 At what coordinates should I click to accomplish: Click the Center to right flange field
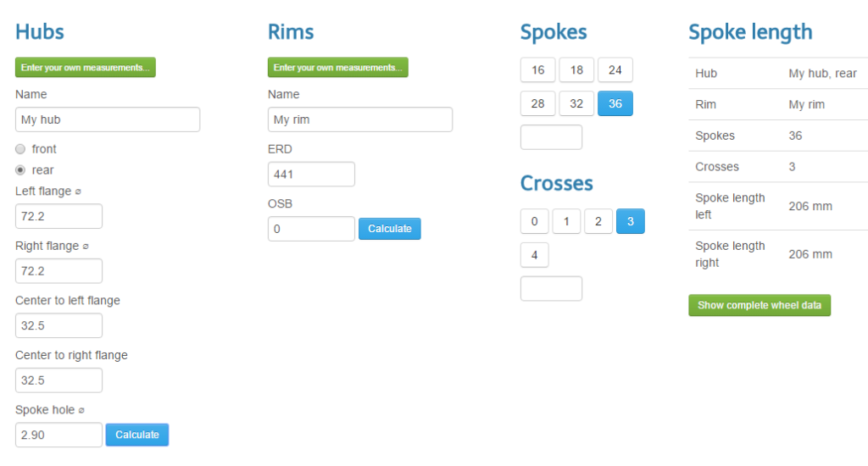pos(58,380)
